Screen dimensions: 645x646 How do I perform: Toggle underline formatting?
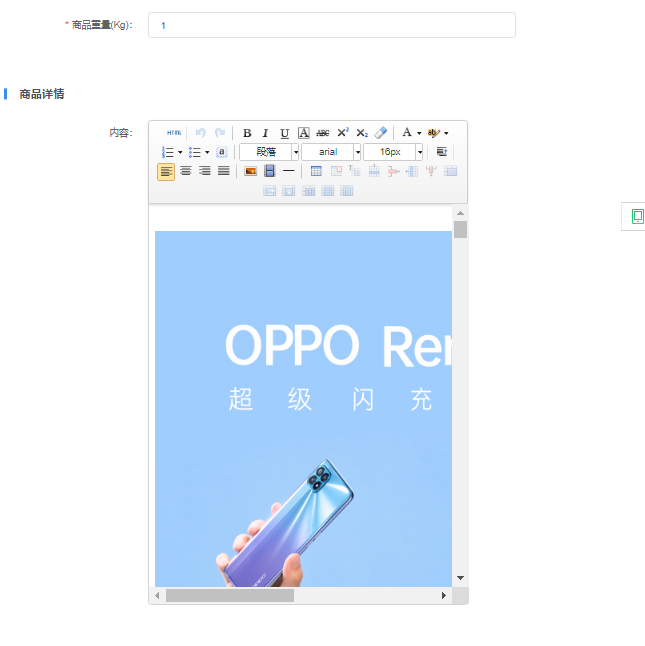[x=284, y=133]
